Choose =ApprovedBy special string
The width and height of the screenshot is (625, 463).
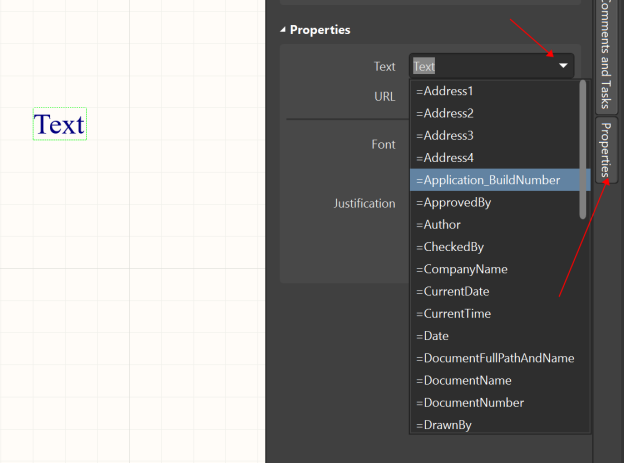click(x=453, y=202)
